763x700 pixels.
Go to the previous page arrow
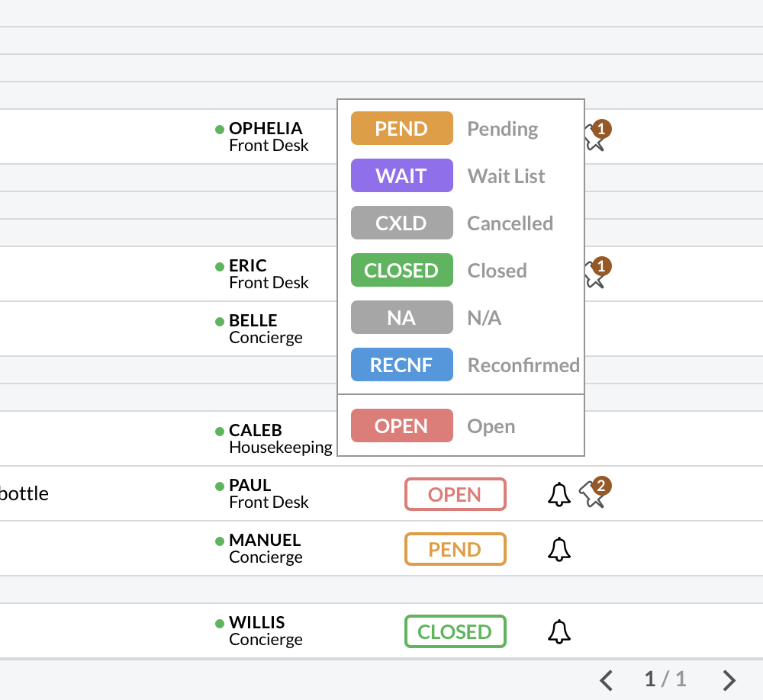[607, 679]
